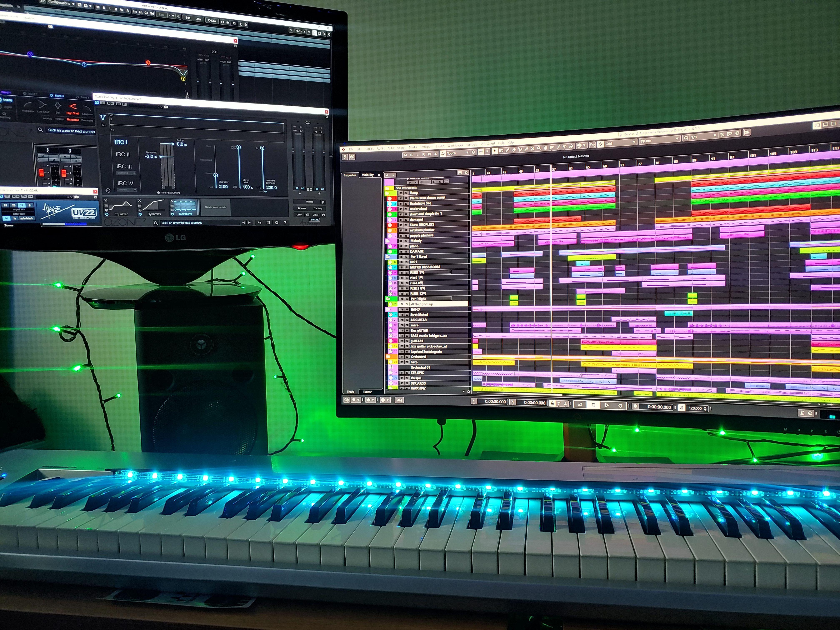Click the AQ button below track list
This screenshot has height=630, width=840.
400,400
